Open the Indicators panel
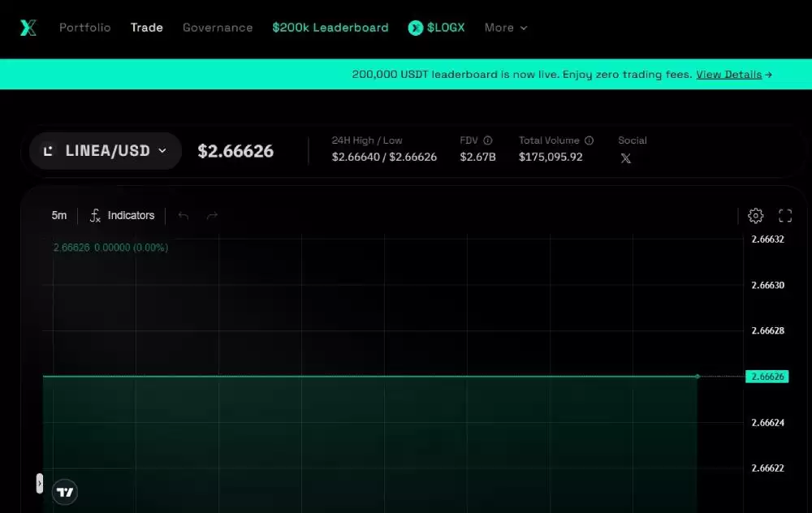This screenshot has height=513, width=812. click(122, 215)
